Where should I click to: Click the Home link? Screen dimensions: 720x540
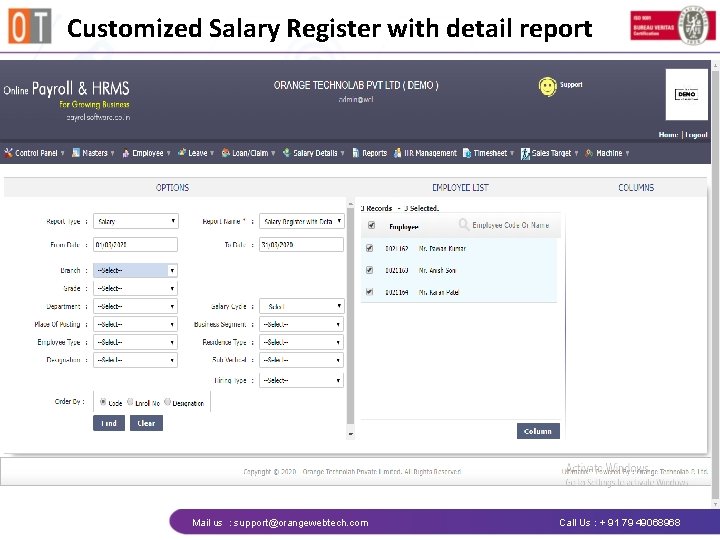pyautogui.click(x=668, y=135)
